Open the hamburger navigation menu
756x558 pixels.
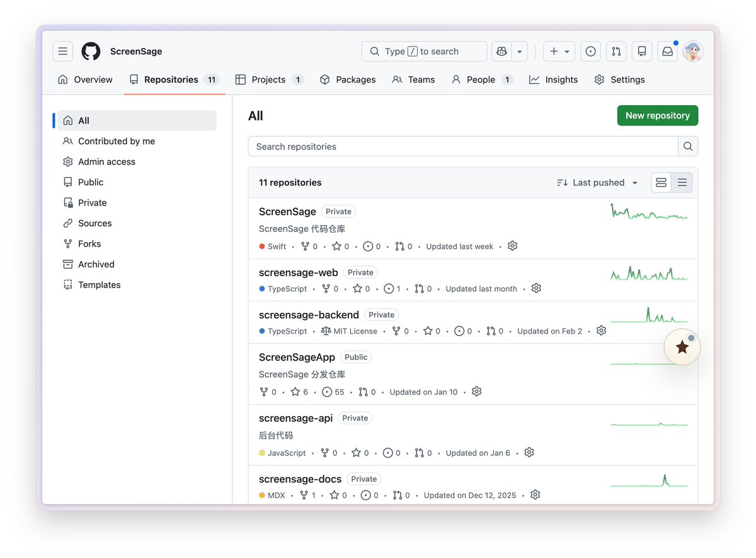[x=62, y=51]
